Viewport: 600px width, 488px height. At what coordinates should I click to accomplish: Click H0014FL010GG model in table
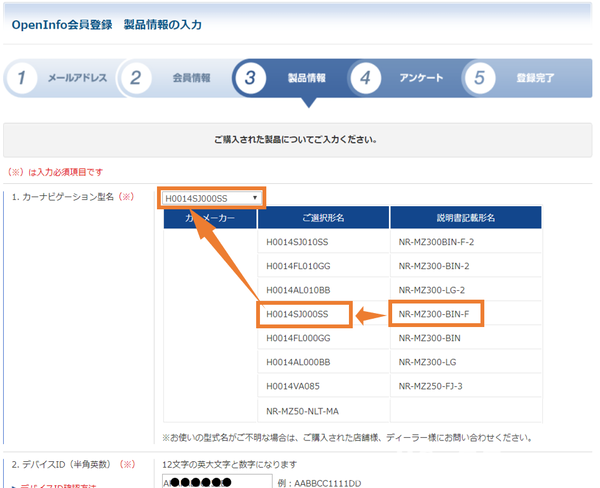coord(305,266)
